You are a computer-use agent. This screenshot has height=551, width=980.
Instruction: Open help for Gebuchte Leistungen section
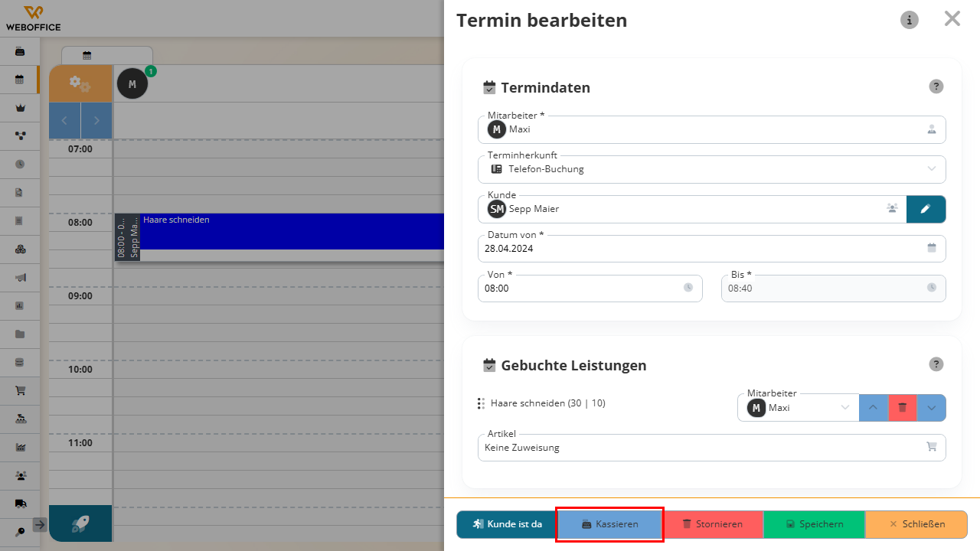pos(936,364)
